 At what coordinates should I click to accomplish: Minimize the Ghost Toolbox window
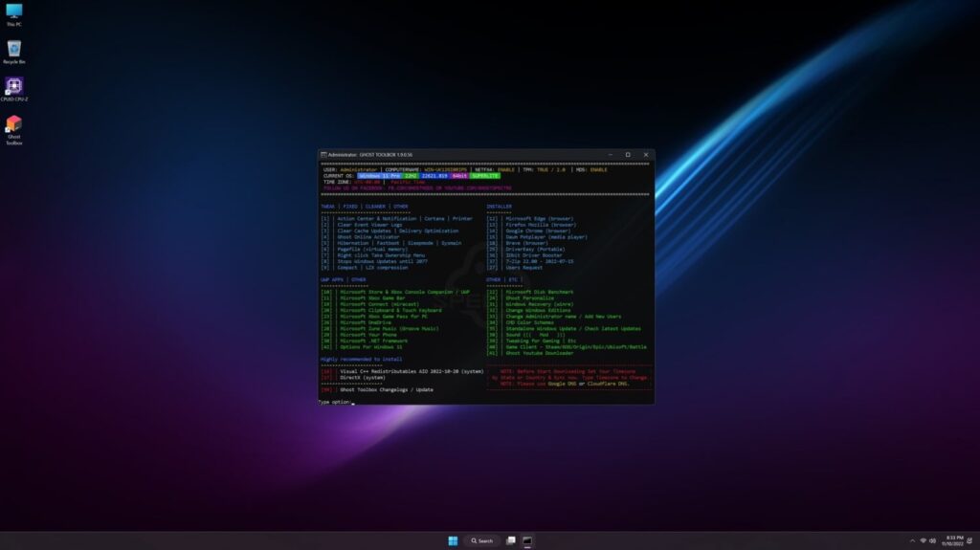point(610,154)
